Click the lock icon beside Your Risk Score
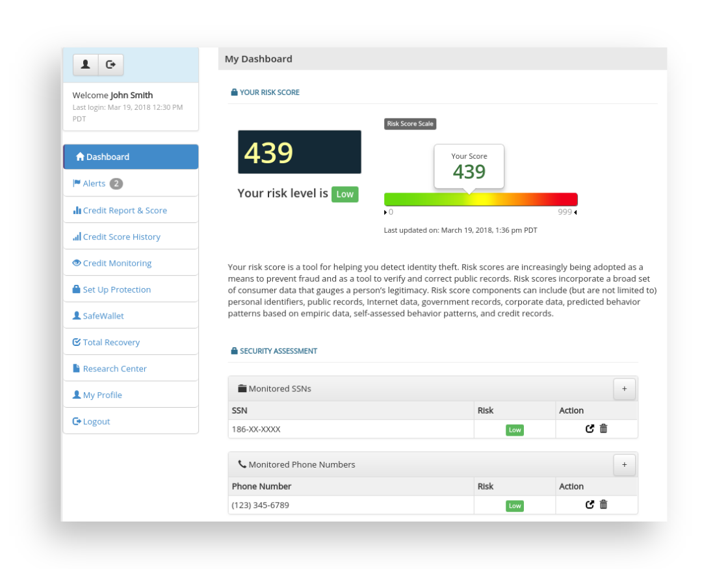728x569 pixels. coord(234,93)
